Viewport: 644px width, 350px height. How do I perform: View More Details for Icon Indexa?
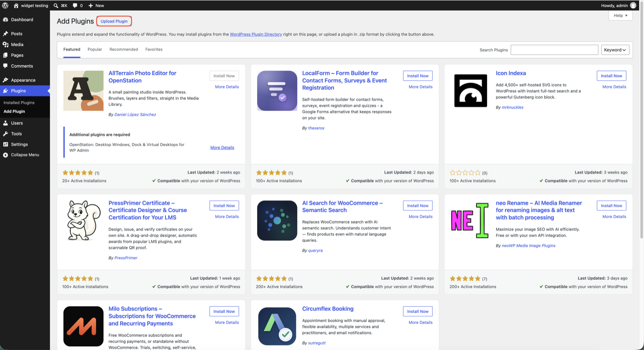click(614, 87)
